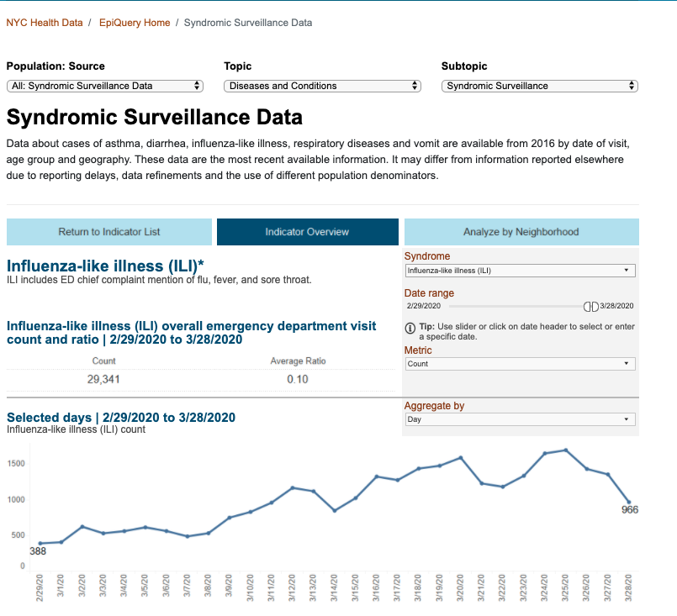Open the Population: Source dropdown

tap(105, 86)
